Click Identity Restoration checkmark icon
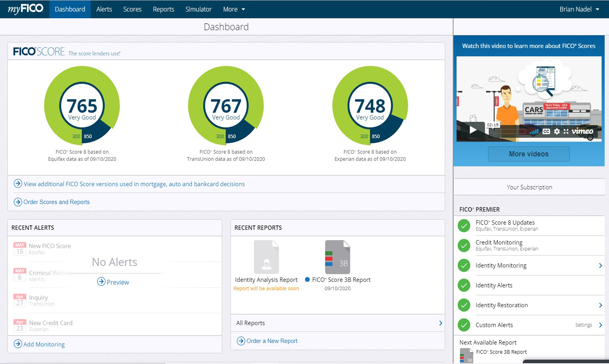Viewport: 609px width, 364px height. tap(464, 305)
